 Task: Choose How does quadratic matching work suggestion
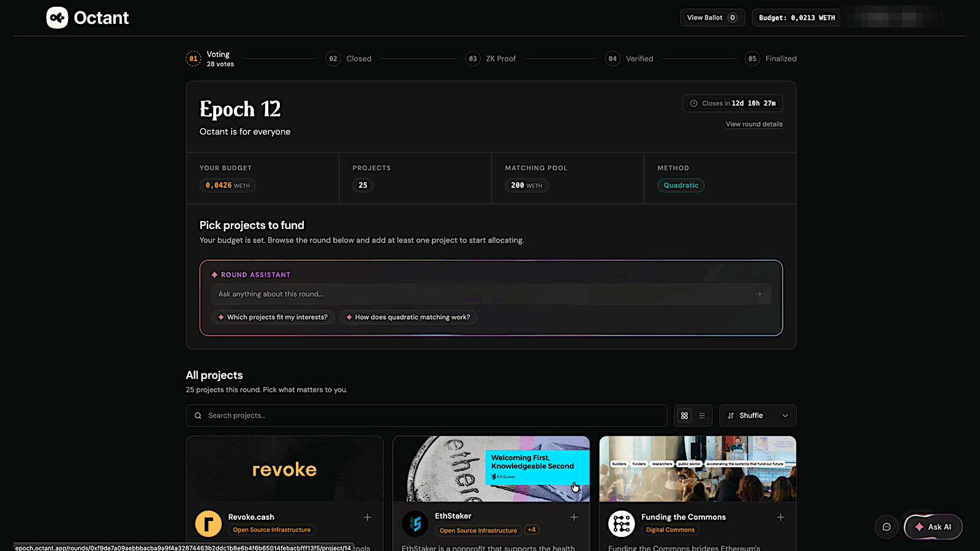pos(408,317)
